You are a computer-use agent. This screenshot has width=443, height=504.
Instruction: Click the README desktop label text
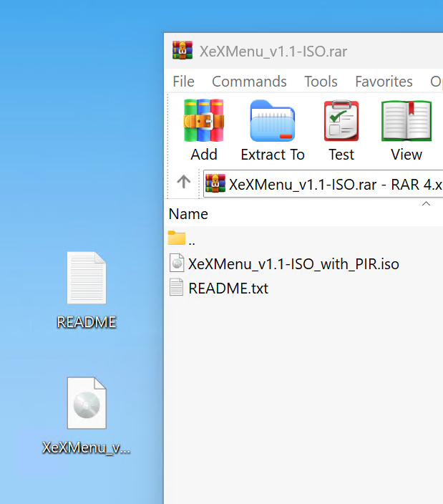click(x=87, y=322)
